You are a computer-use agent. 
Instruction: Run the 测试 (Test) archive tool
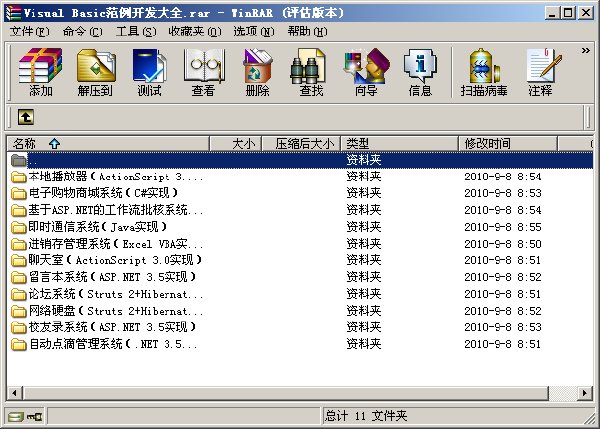pyautogui.click(x=150, y=72)
